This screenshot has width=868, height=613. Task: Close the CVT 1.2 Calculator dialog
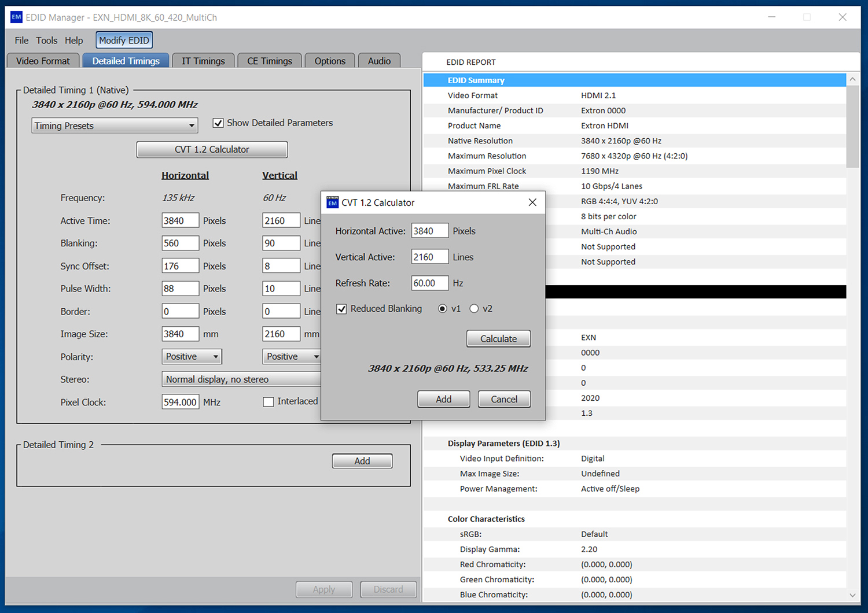click(x=532, y=202)
